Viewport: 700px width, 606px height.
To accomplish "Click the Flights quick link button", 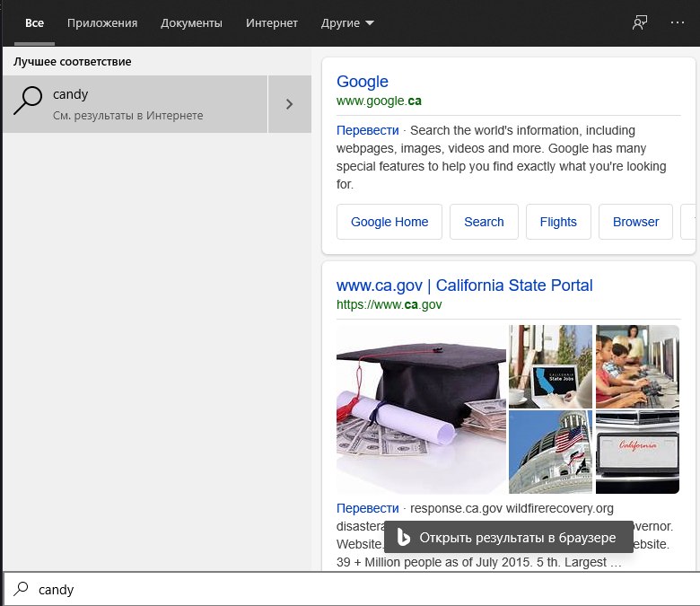I will [x=558, y=222].
